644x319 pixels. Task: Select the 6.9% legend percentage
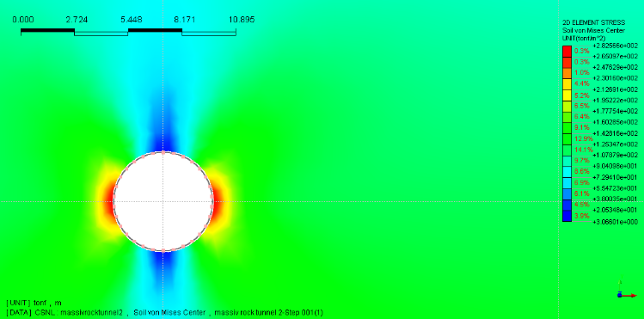[582, 182]
